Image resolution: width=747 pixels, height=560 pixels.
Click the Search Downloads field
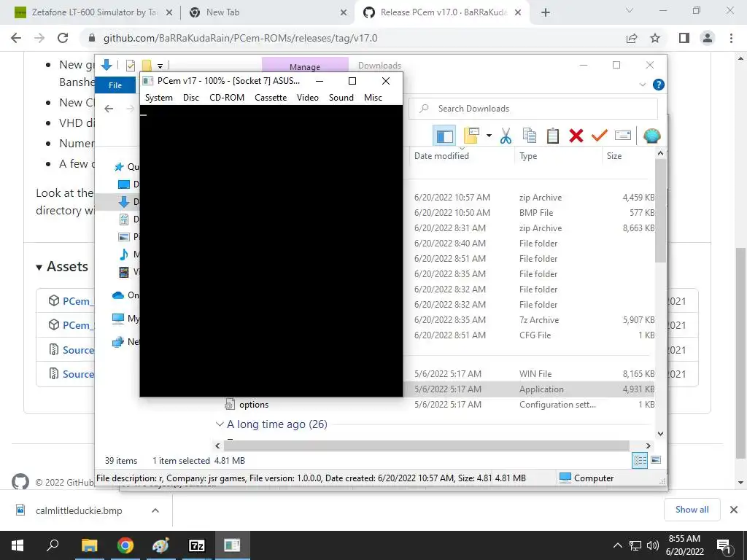click(x=533, y=109)
